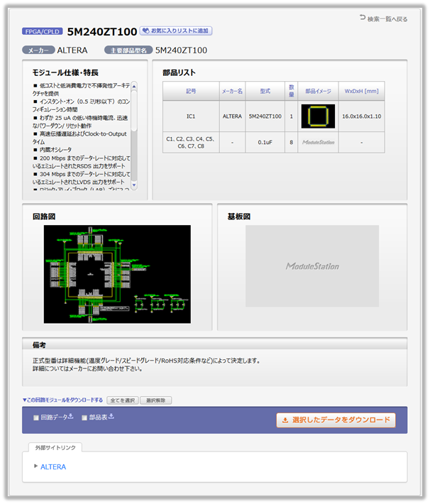This screenshot has width=430, height=504.
Task: Click the 内蔵オシレータ feature line
Action: (53, 150)
